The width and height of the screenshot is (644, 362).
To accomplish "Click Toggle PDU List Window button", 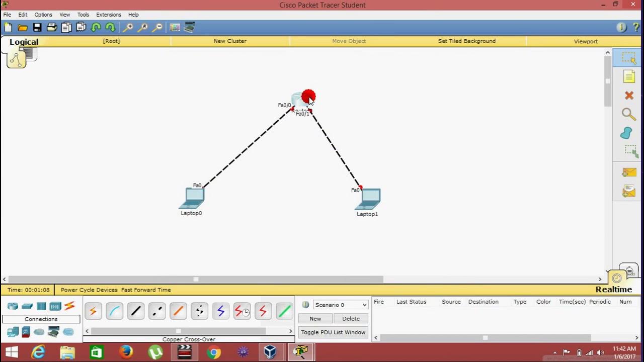I will [x=333, y=332].
